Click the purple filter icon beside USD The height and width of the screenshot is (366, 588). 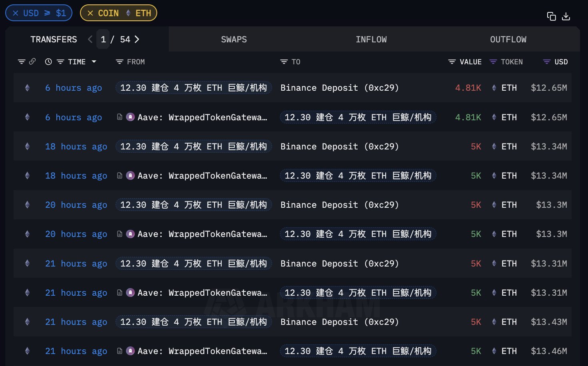[x=547, y=62]
